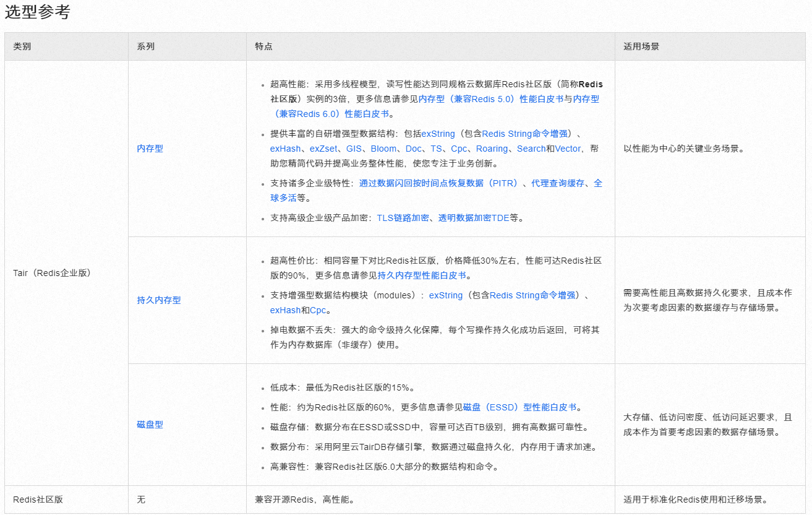The image size is (812, 515).
Task: Click the 需要高性能且高数据持久化要求 scenario text
Action: click(x=706, y=300)
